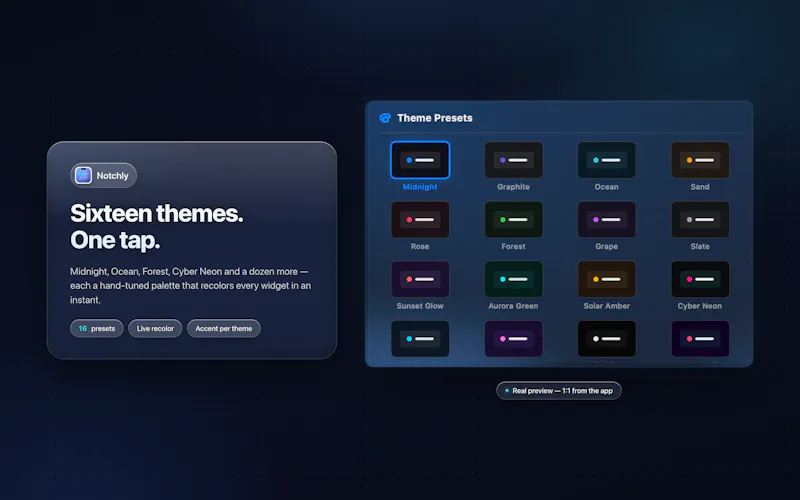Pick the Sand theme preset thumbnail
The width and height of the screenshot is (800, 500).
pyautogui.click(x=700, y=160)
